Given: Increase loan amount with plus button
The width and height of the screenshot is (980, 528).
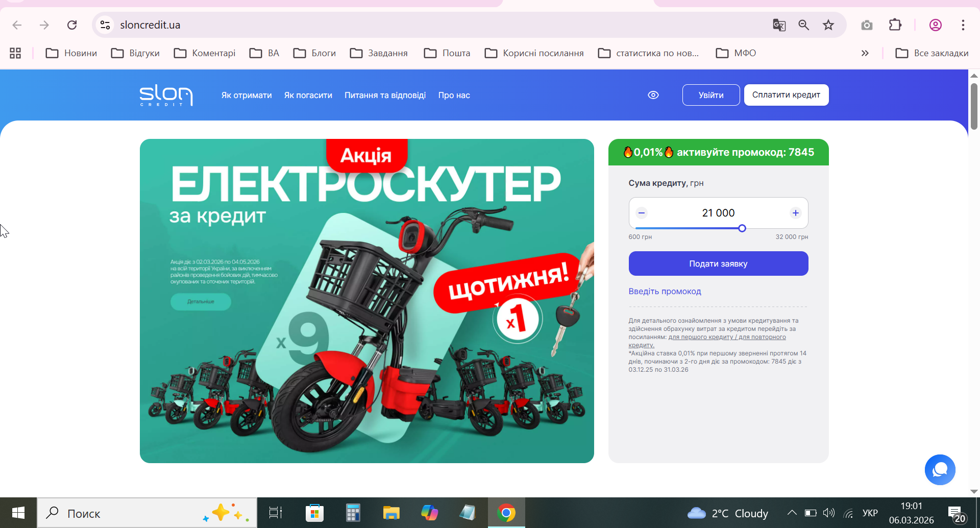Looking at the screenshot, I should (796, 213).
